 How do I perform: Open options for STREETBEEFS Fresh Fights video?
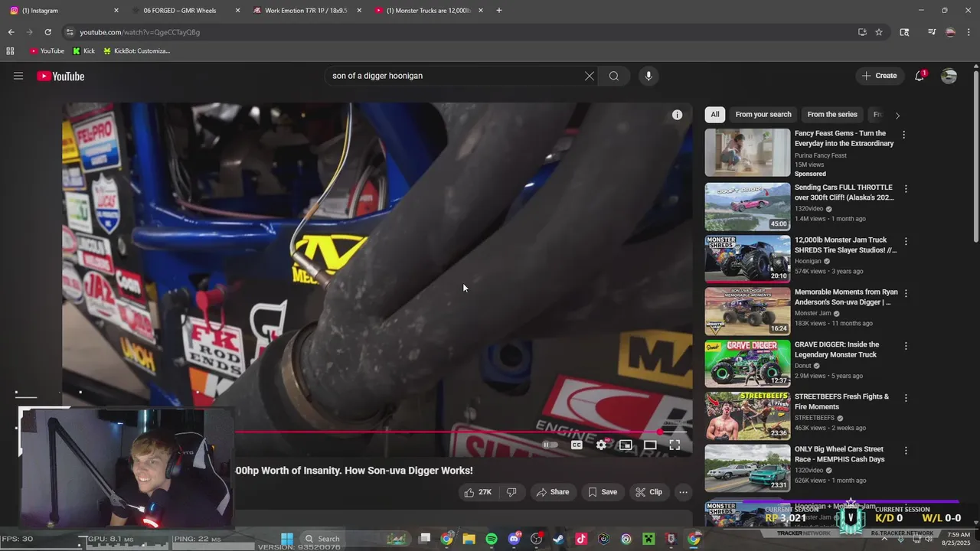point(906,398)
